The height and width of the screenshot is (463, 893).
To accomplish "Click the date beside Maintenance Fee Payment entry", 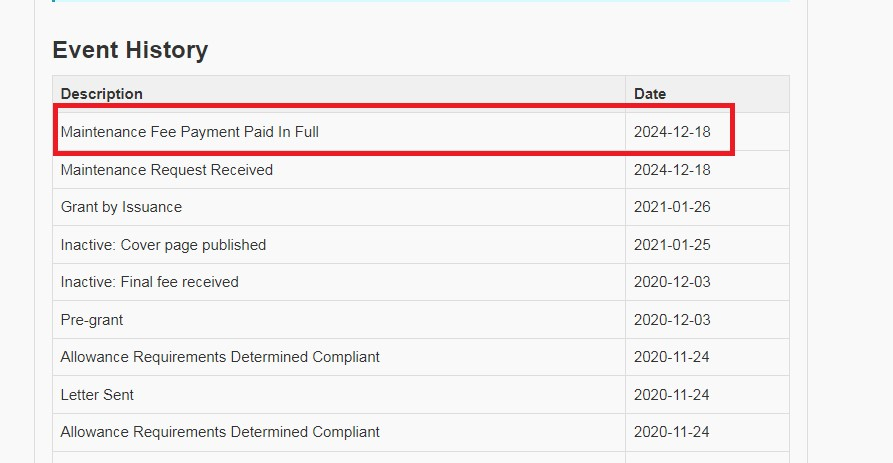I will click(672, 132).
